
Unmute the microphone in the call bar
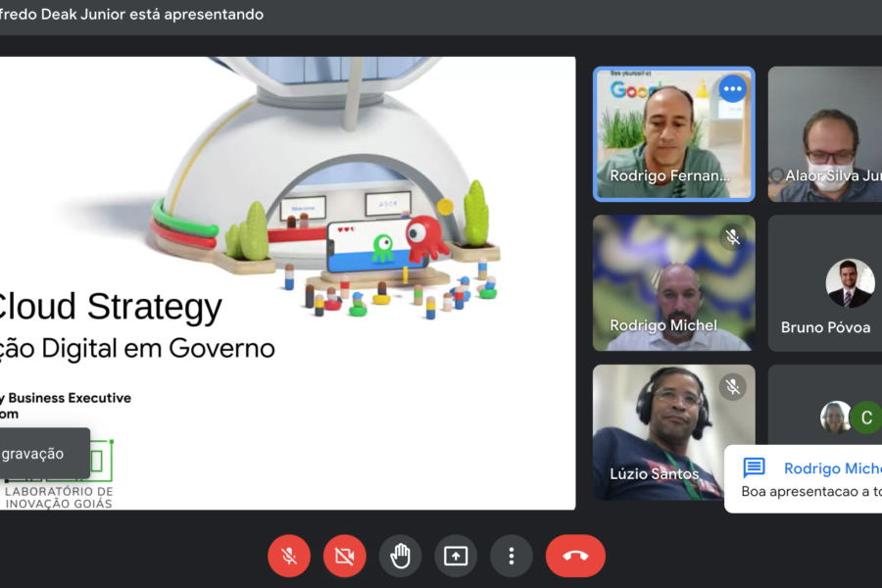[289, 556]
